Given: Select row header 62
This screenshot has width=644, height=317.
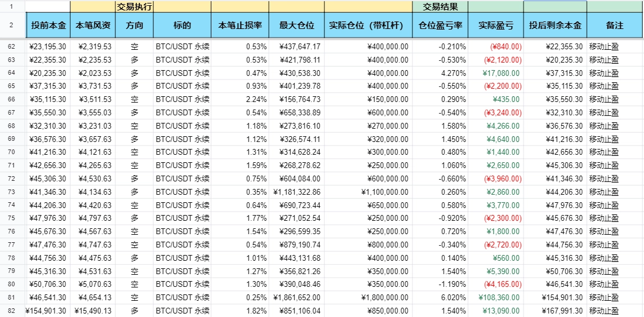Looking at the screenshot, I should click(12, 46).
